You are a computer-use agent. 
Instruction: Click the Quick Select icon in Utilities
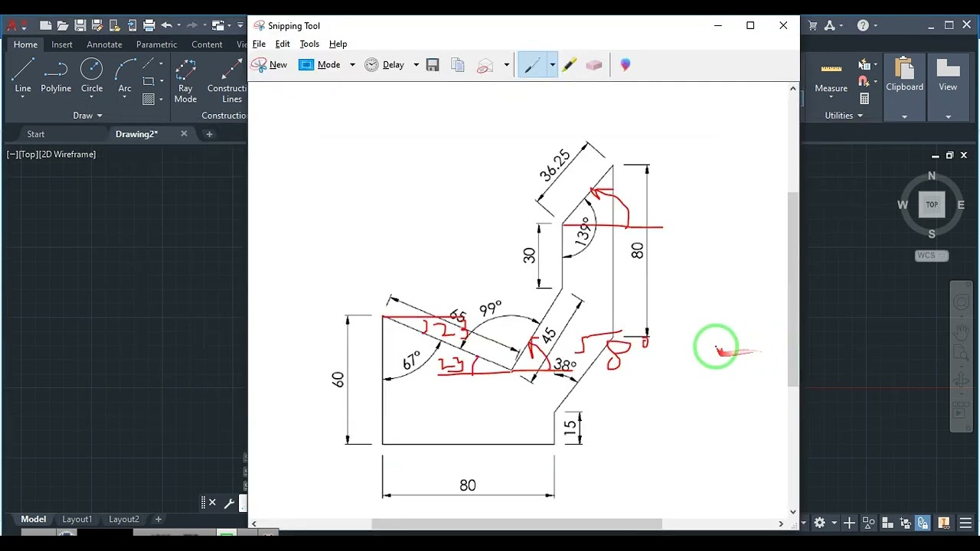pos(864,64)
